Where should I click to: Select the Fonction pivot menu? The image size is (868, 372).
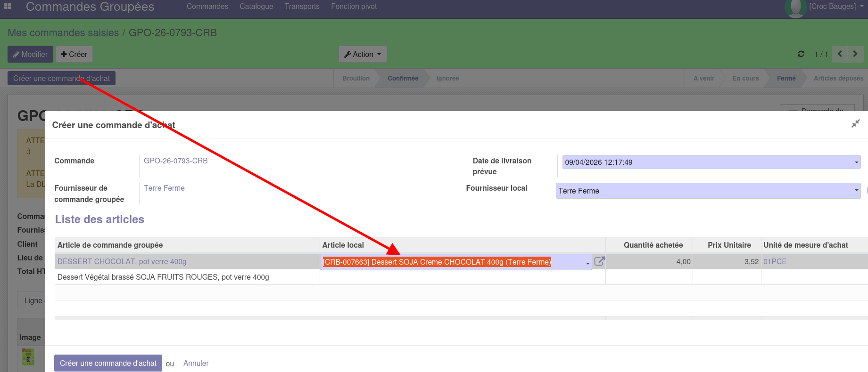[354, 7]
